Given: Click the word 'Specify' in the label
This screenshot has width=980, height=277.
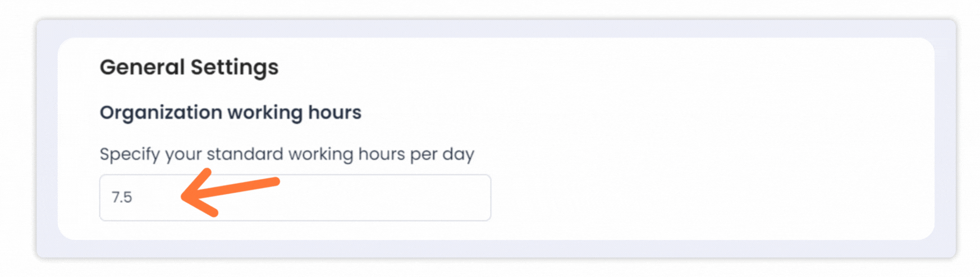Looking at the screenshot, I should tap(130, 154).
